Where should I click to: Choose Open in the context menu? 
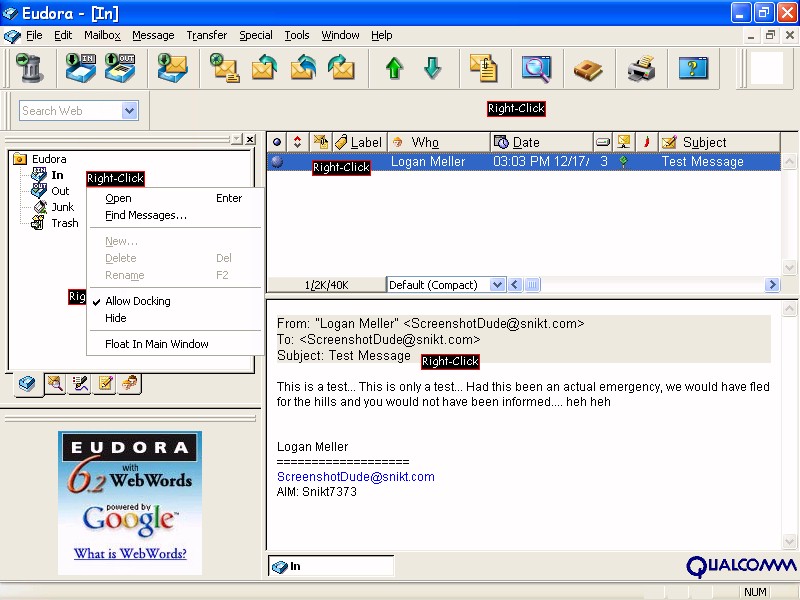click(x=175, y=198)
